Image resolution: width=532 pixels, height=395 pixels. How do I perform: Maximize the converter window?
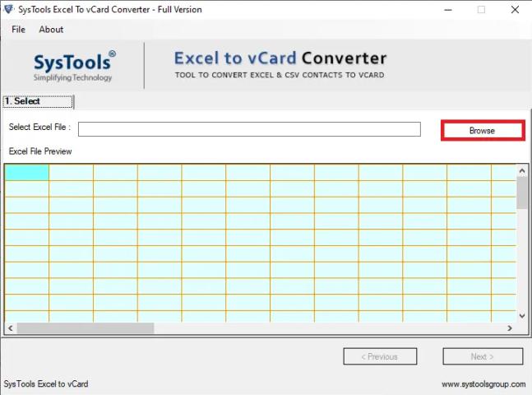click(x=481, y=10)
